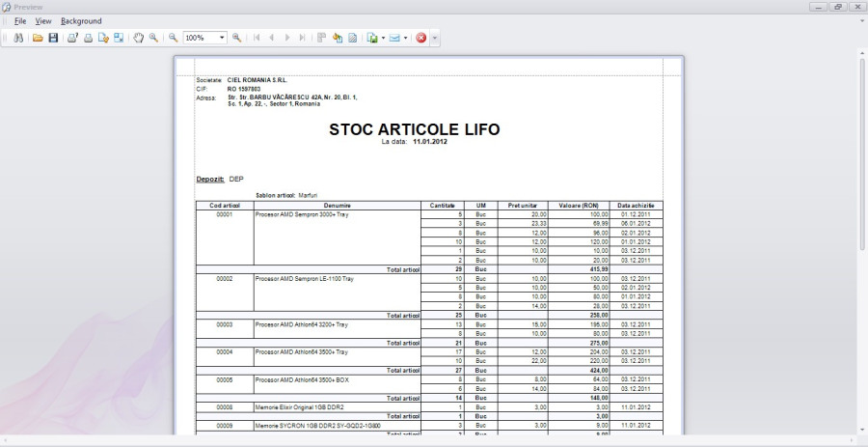Screen dimensions: 868x447
Task: Save the report using the floppy disk icon
Action: pyautogui.click(x=53, y=38)
